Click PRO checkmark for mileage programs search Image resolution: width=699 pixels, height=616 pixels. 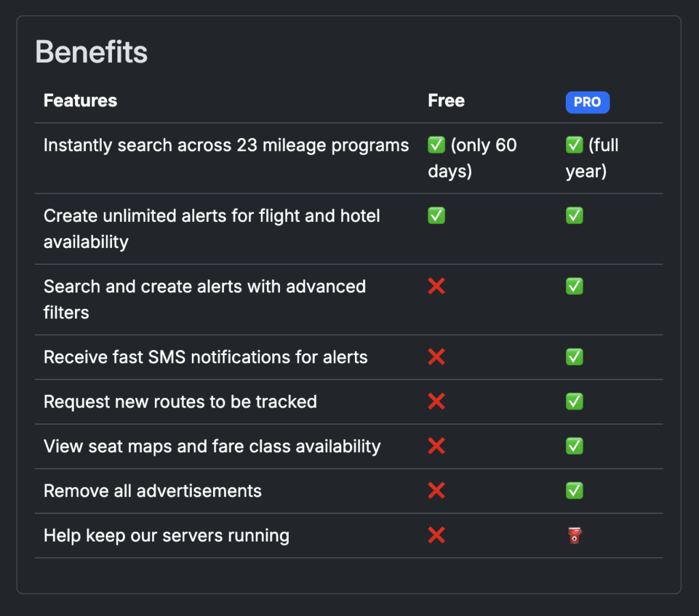click(x=574, y=145)
